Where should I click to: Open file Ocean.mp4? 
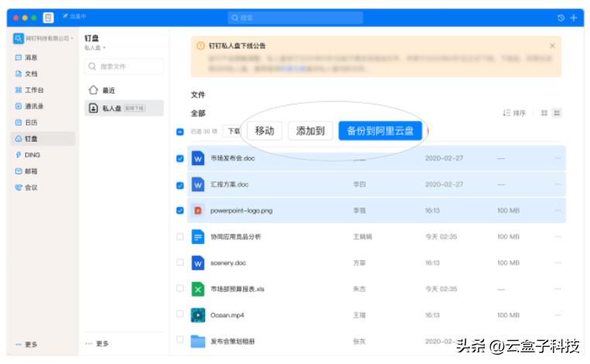click(227, 315)
